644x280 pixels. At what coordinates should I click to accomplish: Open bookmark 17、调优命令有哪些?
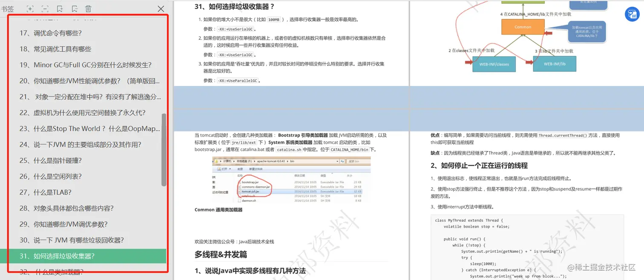click(x=51, y=33)
